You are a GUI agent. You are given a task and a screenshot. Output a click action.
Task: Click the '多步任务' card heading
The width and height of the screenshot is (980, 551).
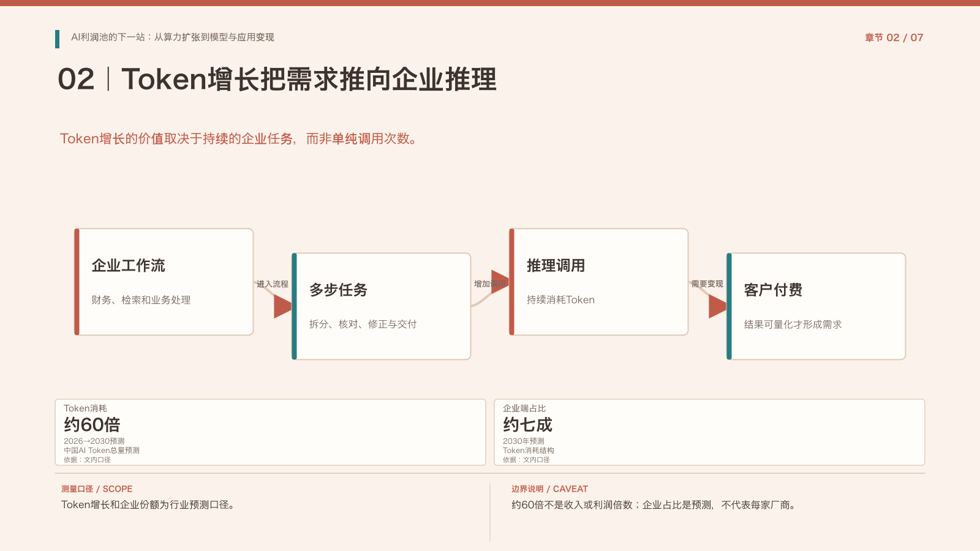tap(338, 290)
